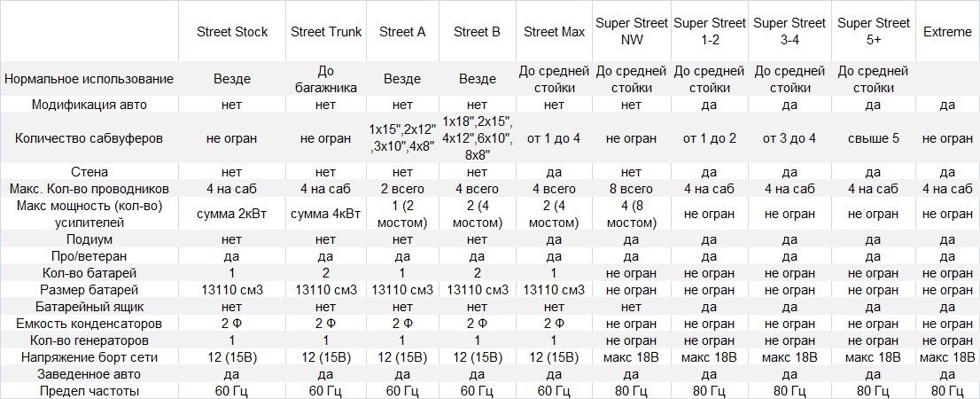The image size is (980, 399).
Task: Select the Extreme column header
Action: click(947, 32)
